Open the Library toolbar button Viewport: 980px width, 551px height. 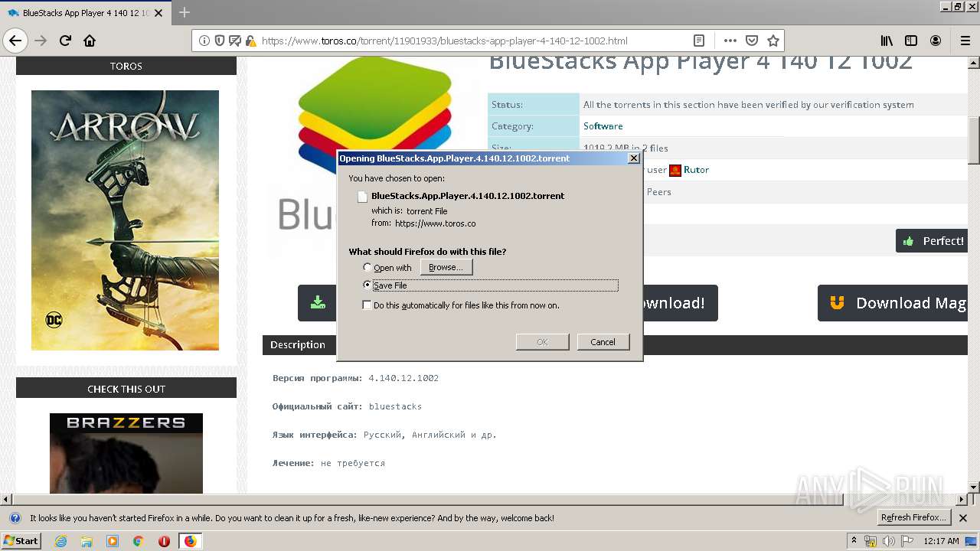(887, 41)
